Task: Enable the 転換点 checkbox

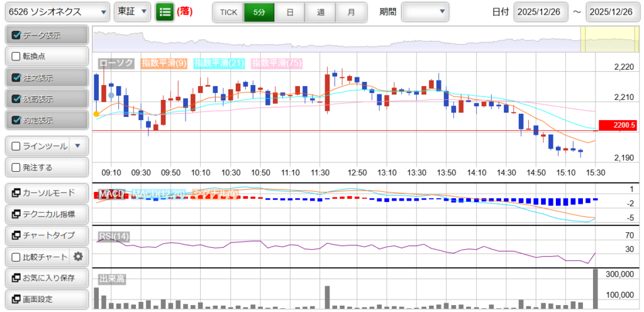Action: [16, 57]
